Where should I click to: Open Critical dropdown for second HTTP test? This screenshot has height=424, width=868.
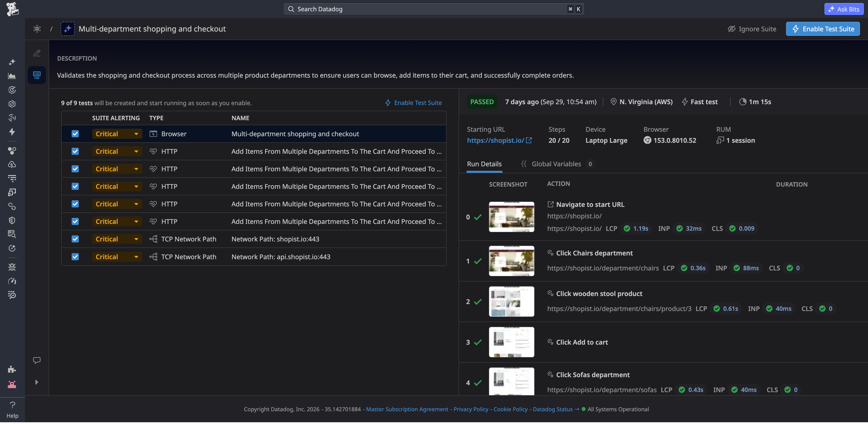tap(117, 169)
